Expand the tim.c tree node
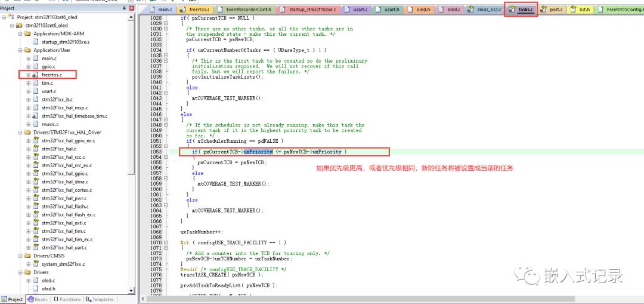 (29, 83)
